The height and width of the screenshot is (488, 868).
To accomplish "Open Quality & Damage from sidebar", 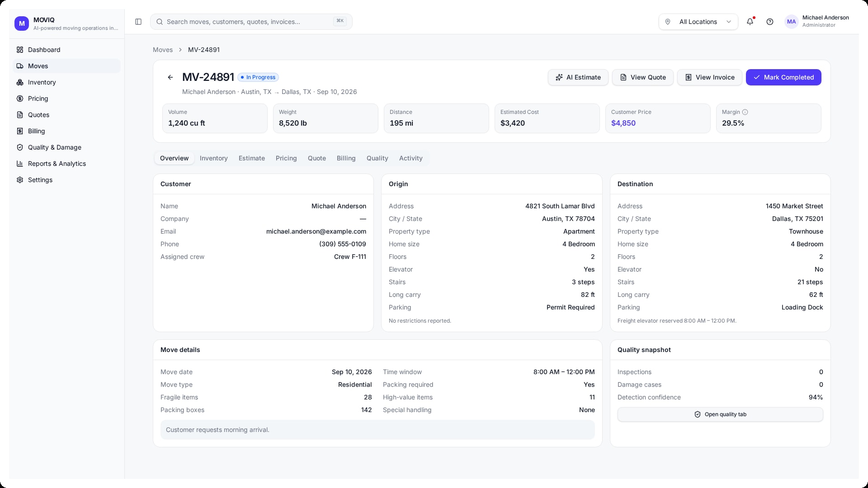I will (x=66, y=147).
